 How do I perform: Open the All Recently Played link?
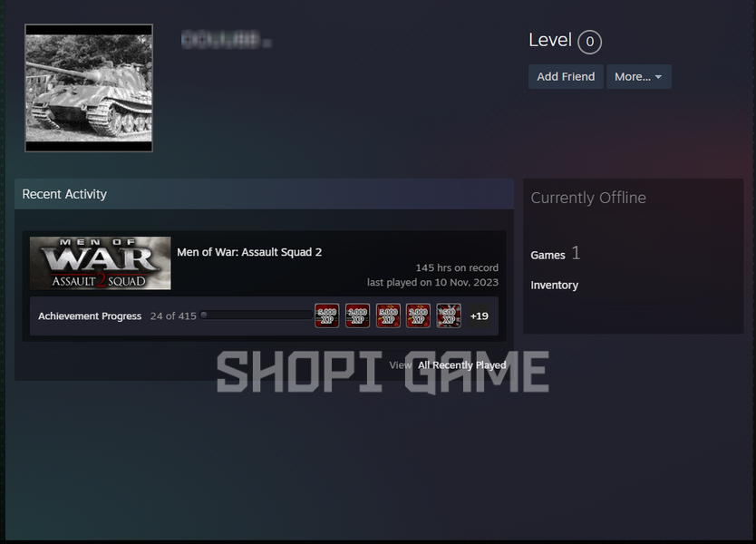(462, 365)
